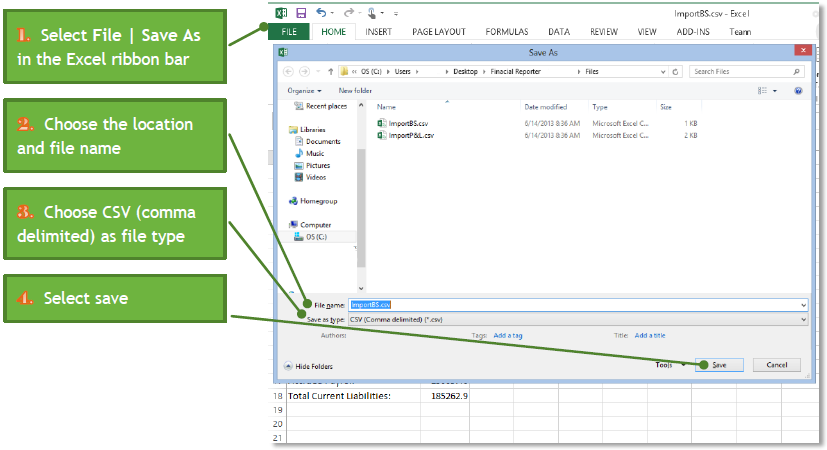Viewport: 827px width, 450px height.
Task: Switch to the VIEW ribbon tab
Action: tap(647, 32)
